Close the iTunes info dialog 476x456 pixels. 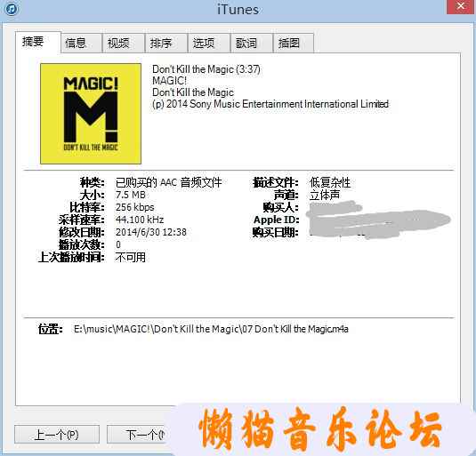pyautogui.click(x=460, y=6)
